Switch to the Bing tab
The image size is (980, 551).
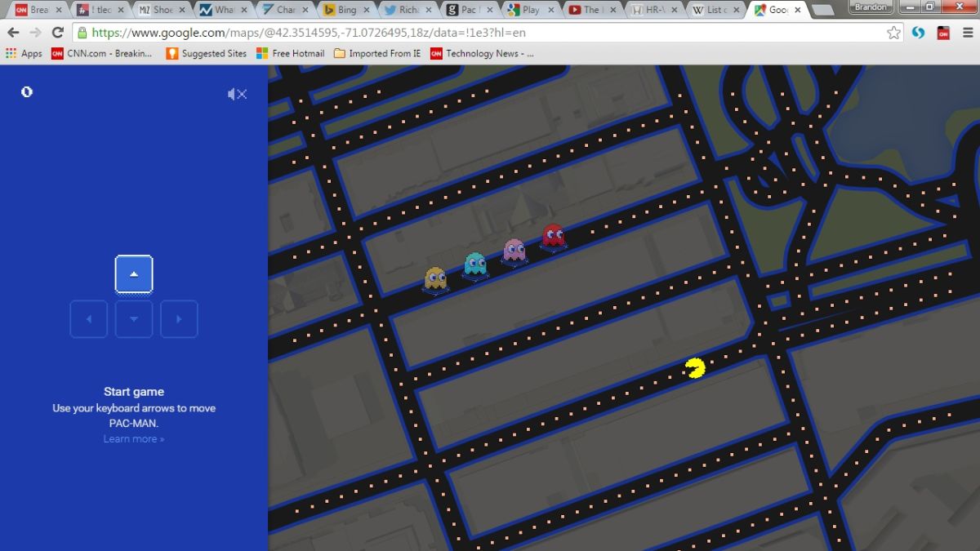[347, 10]
